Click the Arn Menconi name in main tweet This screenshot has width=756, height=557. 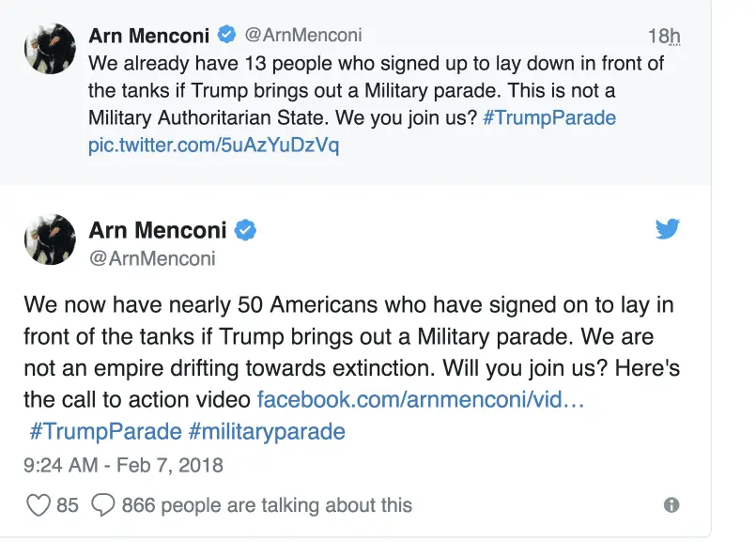point(157,230)
